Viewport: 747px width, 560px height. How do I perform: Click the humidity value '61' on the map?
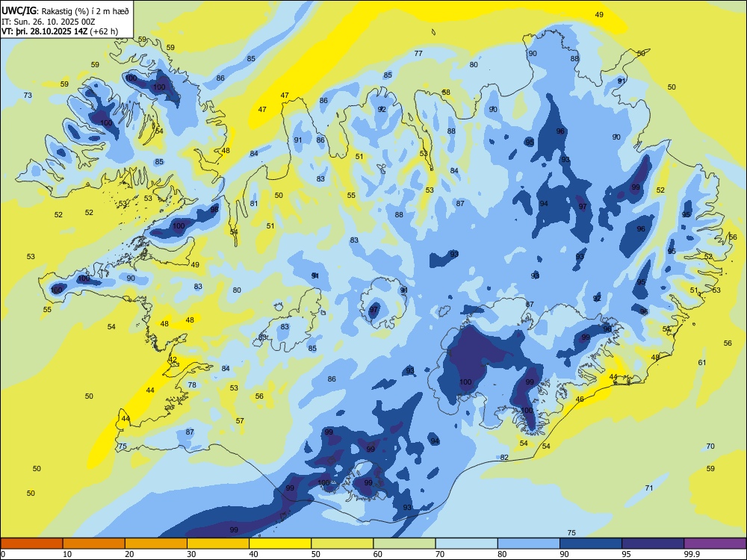(702, 362)
